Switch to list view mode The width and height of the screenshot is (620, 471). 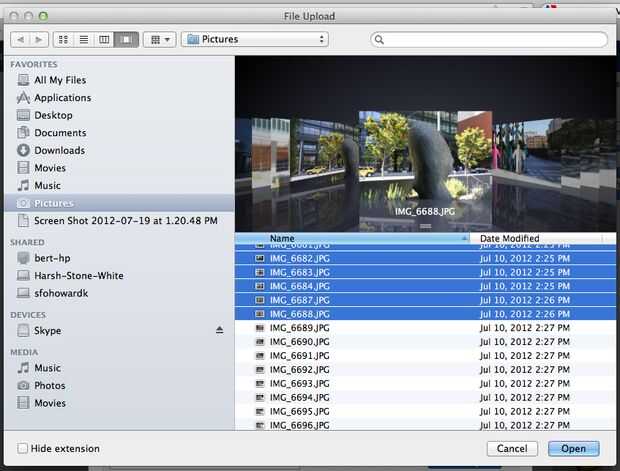click(84, 40)
